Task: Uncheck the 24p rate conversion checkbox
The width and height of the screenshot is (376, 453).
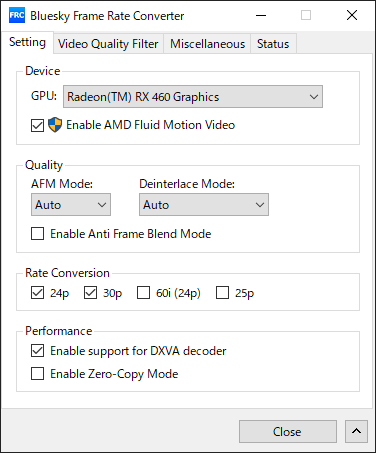Action: (x=37, y=293)
